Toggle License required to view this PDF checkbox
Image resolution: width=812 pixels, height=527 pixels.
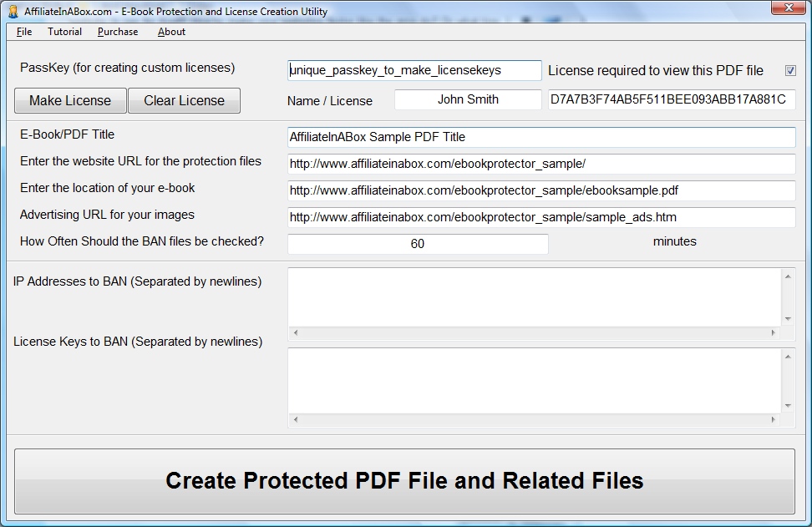(x=790, y=70)
